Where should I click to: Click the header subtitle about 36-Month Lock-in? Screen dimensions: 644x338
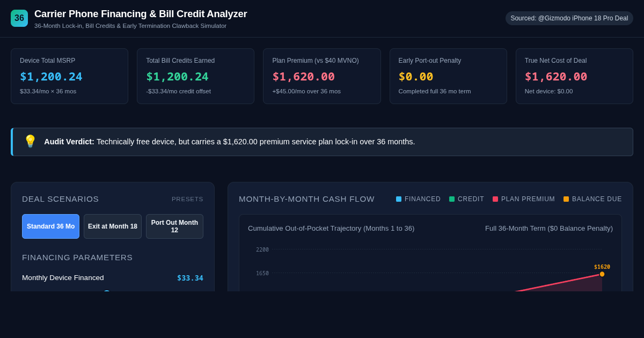coord(130,26)
